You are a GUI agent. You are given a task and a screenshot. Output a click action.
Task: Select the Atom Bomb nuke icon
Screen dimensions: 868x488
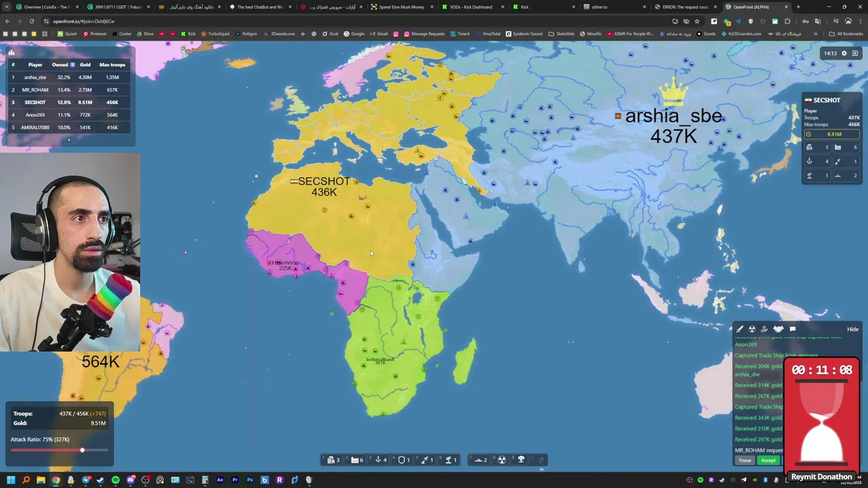502,460
